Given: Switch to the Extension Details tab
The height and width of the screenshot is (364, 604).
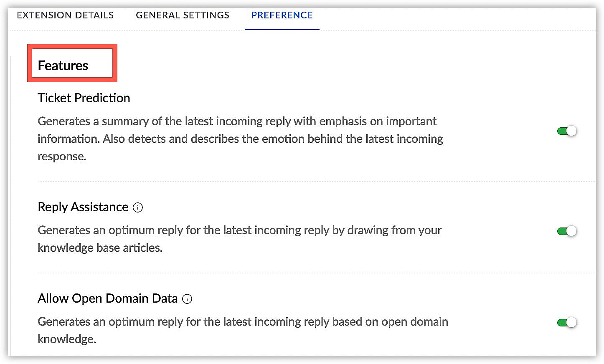Looking at the screenshot, I should pyautogui.click(x=65, y=15).
